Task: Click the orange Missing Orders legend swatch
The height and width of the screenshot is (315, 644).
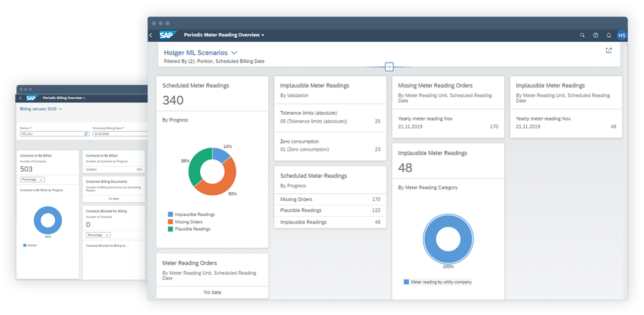Action: [x=170, y=222]
